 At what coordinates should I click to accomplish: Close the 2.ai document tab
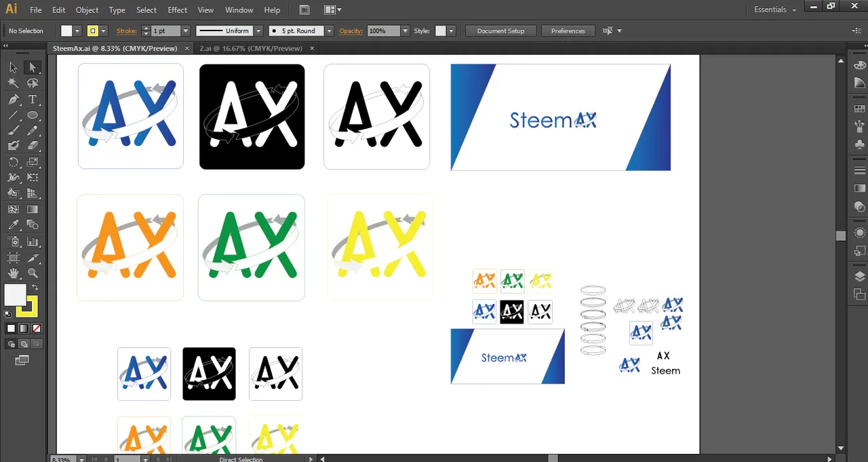coord(312,48)
